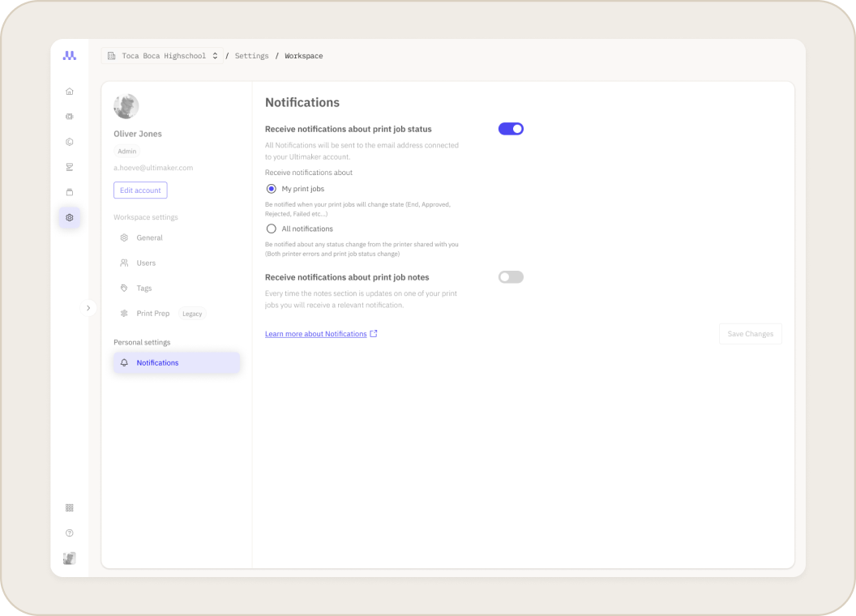Open Learn more about Notifications link

click(315, 334)
